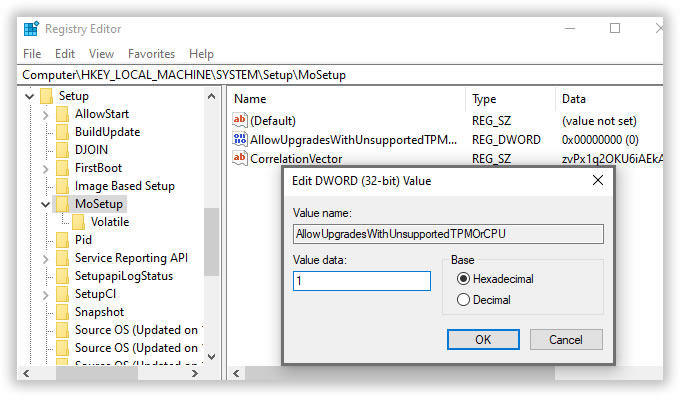680x397 pixels.
Task: Click the tree pane scroll down arrow
Action: 211,357
